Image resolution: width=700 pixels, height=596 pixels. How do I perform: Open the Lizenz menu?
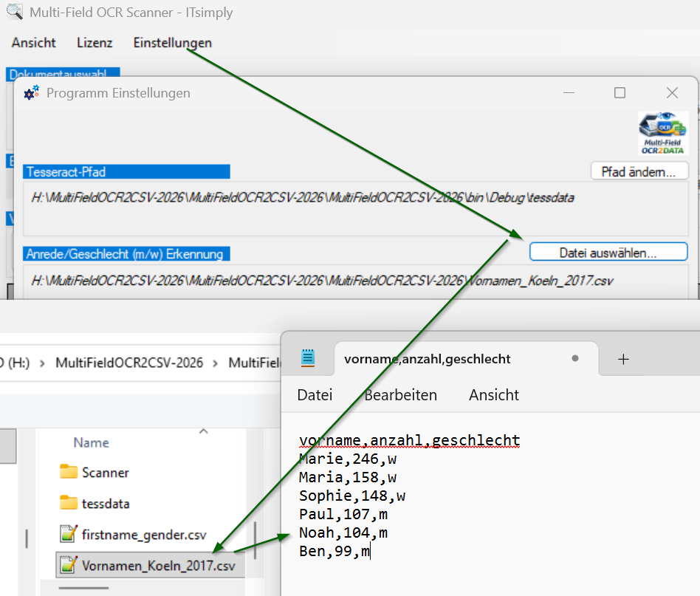click(95, 43)
